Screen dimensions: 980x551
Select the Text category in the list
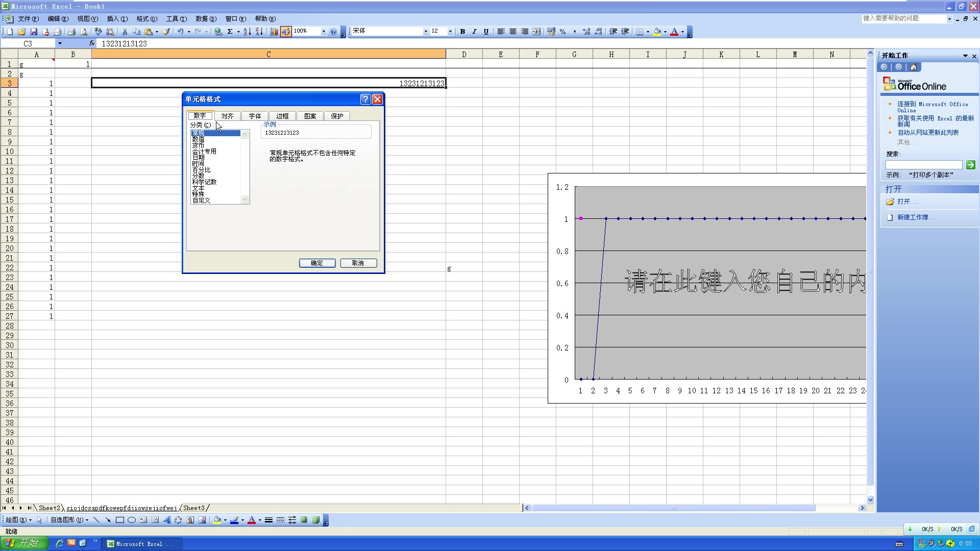pos(216,188)
